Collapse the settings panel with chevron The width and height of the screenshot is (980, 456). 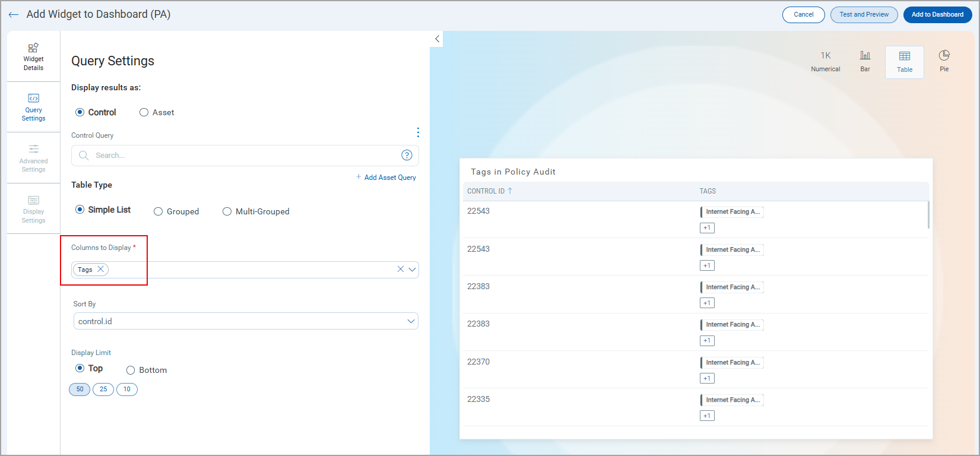pos(437,39)
